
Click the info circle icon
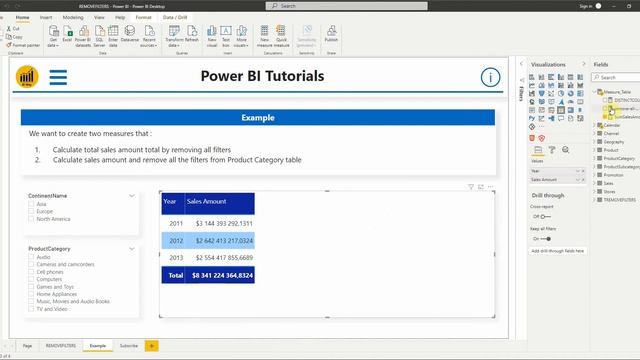pyautogui.click(x=490, y=77)
